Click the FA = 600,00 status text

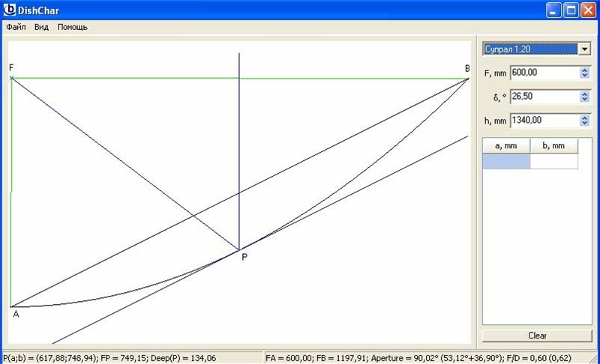(x=289, y=358)
